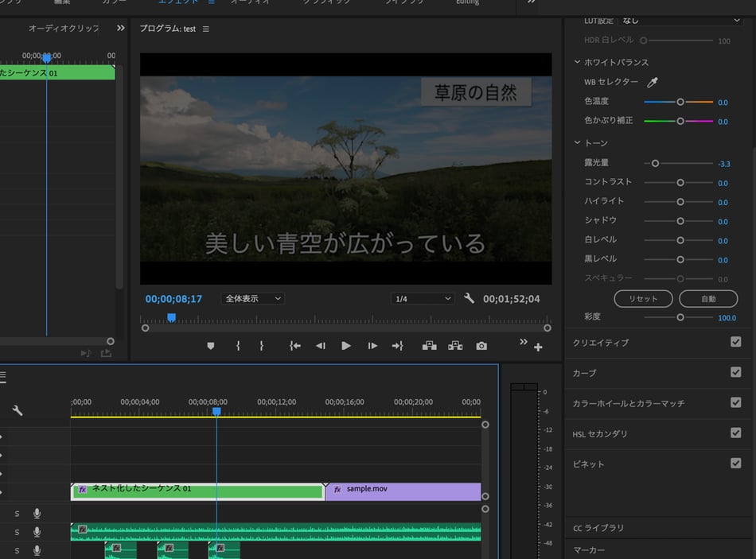Viewport: 756px width, 559px height.
Task: Click the Export Frame camera icon
Action: pos(481,346)
